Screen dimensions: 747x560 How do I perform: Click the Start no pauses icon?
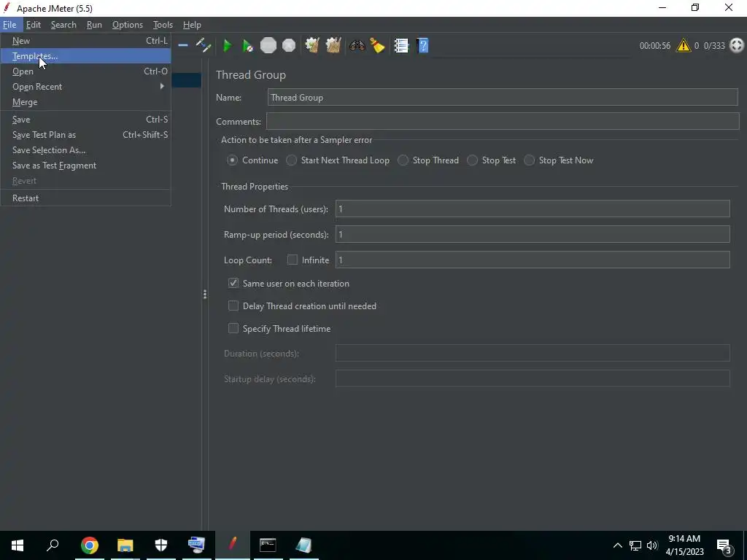click(247, 46)
